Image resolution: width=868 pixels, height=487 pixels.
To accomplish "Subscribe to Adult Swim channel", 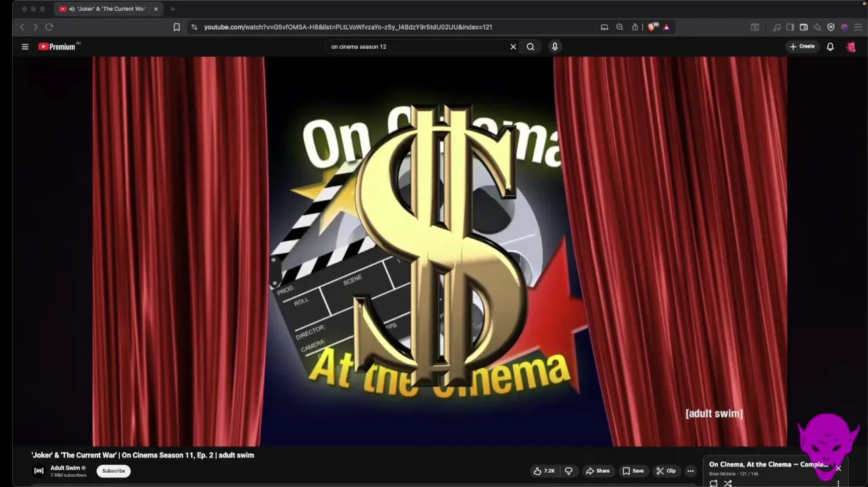I will tap(114, 471).
